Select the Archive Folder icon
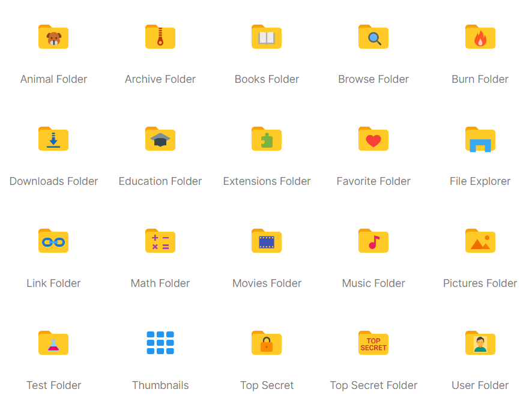 coord(160,37)
